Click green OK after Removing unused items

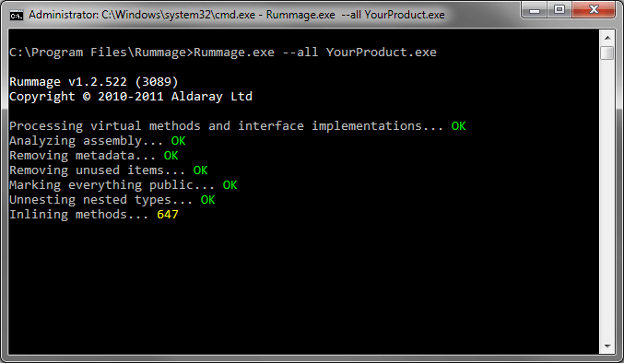coord(200,170)
